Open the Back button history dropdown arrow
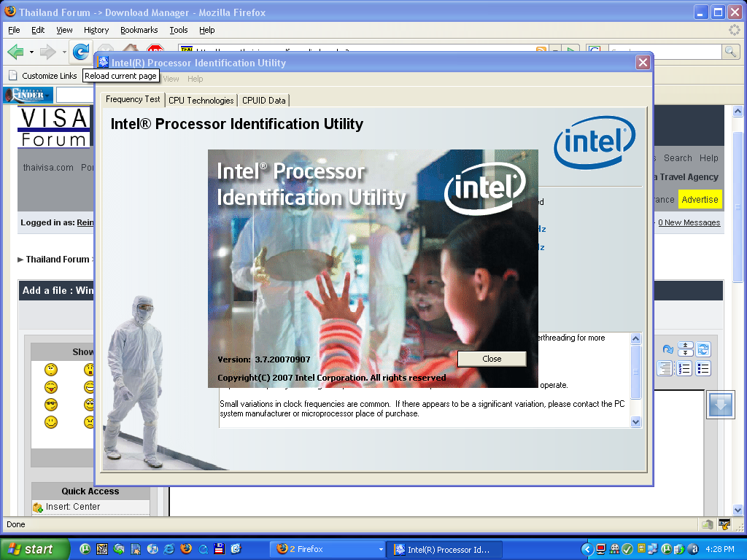Screen dimensions: 747x560 coord(31,52)
